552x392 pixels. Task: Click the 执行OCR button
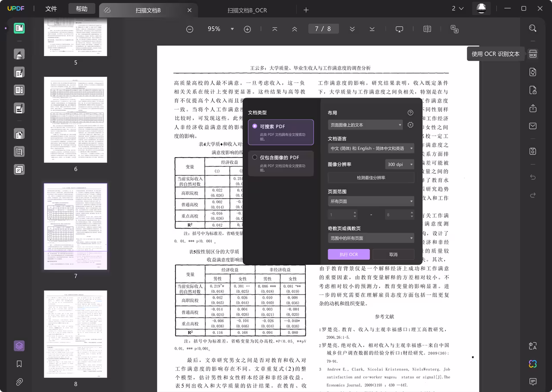pos(348,254)
